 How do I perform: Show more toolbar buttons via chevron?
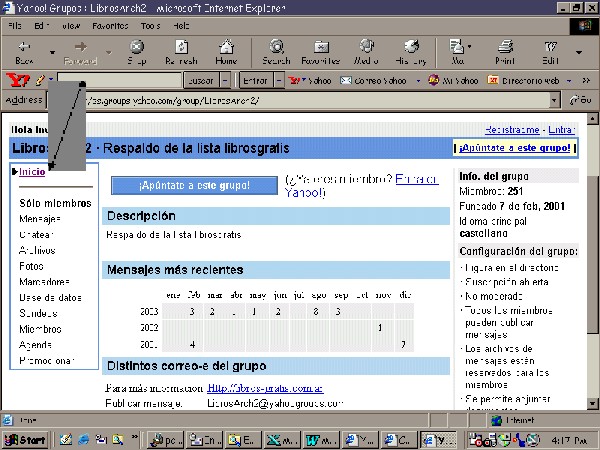pyautogui.click(x=586, y=80)
